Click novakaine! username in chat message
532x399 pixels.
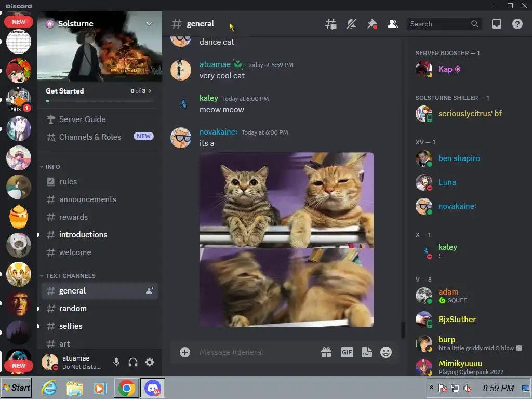[x=218, y=132]
